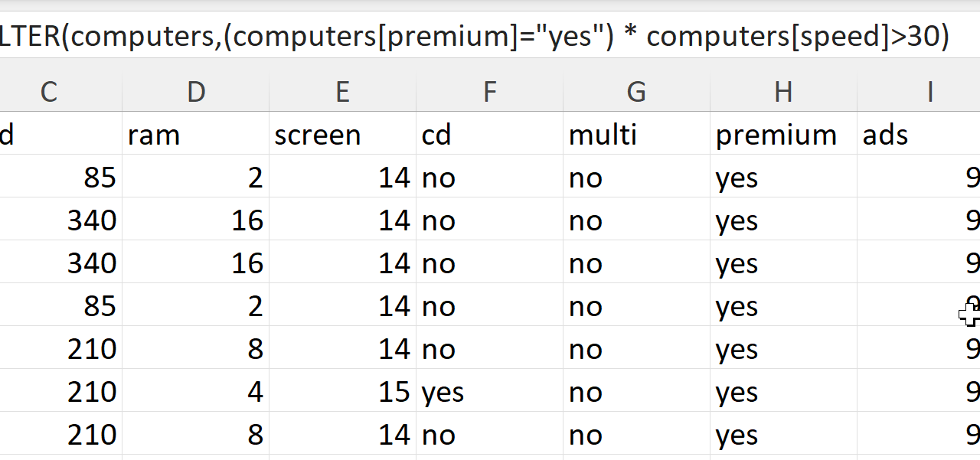Click the 'ram' header cell

[x=196, y=135]
